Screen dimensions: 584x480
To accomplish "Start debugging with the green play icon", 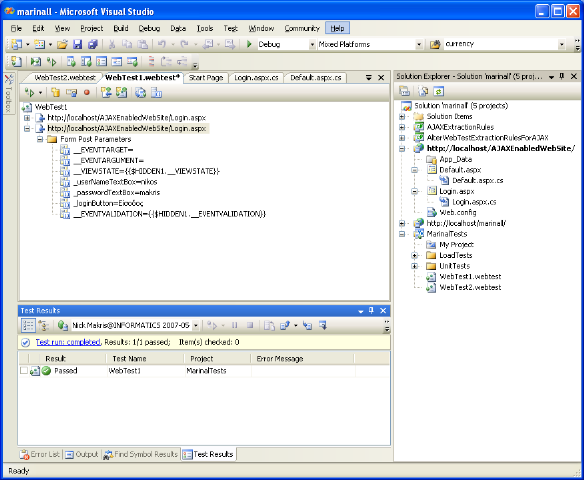I will click(249, 44).
